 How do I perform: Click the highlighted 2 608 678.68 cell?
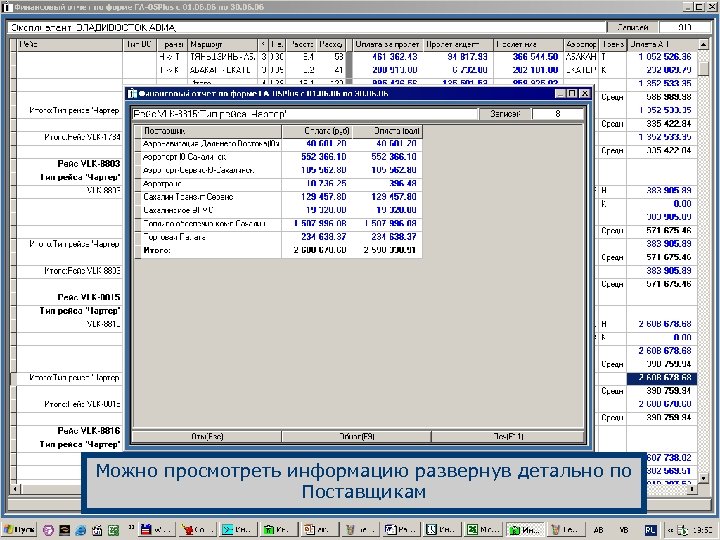click(662, 378)
